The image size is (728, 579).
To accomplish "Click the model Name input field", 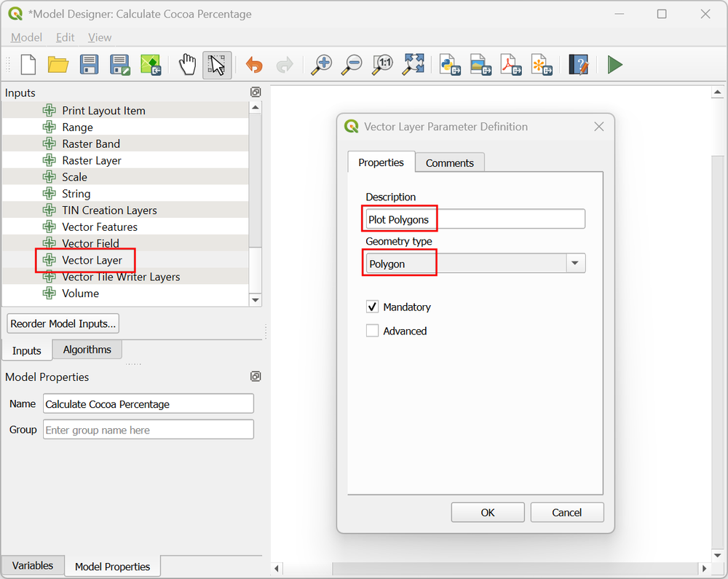I will click(149, 404).
